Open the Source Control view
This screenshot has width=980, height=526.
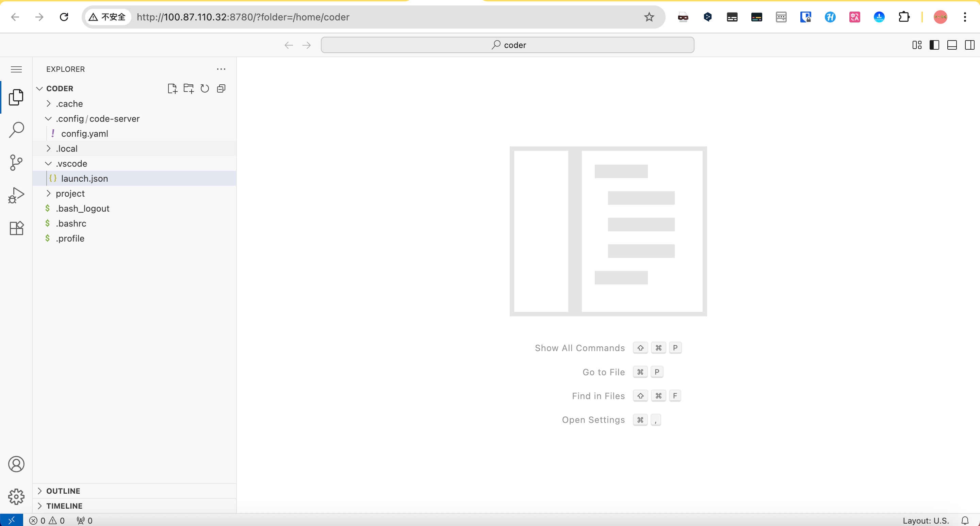coord(16,163)
